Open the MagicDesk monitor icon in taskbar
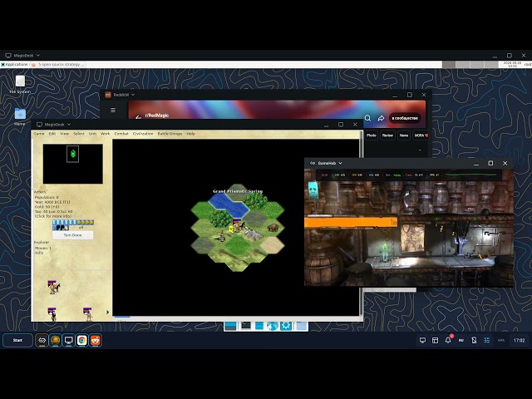The width and height of the screenshot is (532, 399). (68, 340)
